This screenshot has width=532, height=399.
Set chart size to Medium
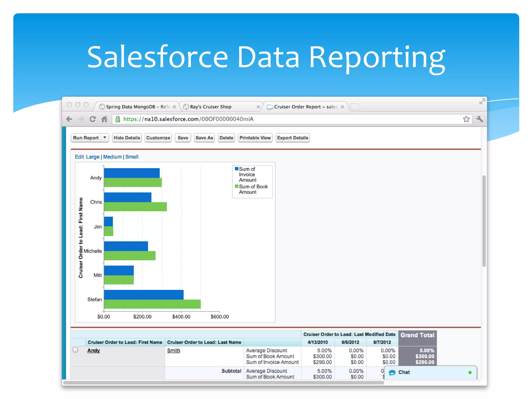(112, 157)
